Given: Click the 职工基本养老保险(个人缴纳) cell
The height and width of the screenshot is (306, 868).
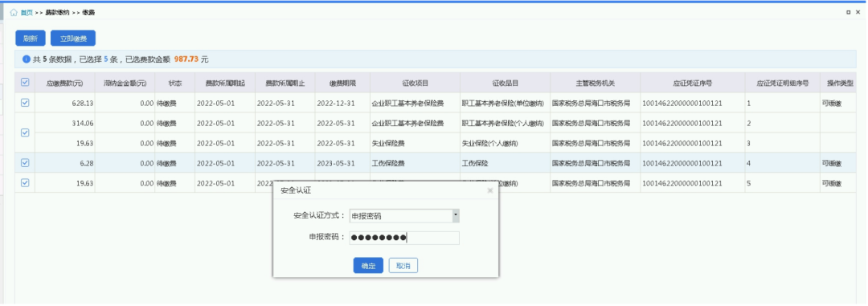Looking at the screenshot, I should [505, 123].
